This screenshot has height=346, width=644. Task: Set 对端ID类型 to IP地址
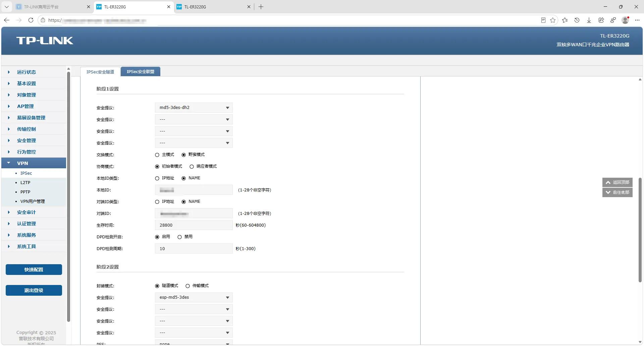pos(157,202)
